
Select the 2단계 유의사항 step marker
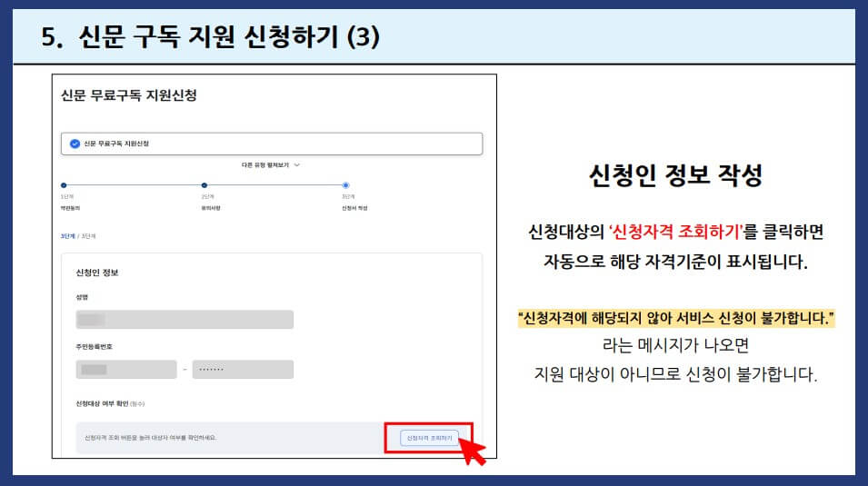coord(205,185)
